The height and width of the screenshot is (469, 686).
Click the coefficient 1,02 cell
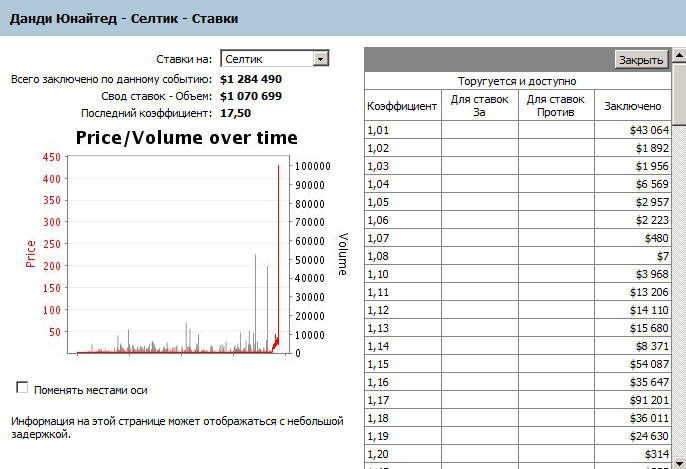[x=402, y=148]
